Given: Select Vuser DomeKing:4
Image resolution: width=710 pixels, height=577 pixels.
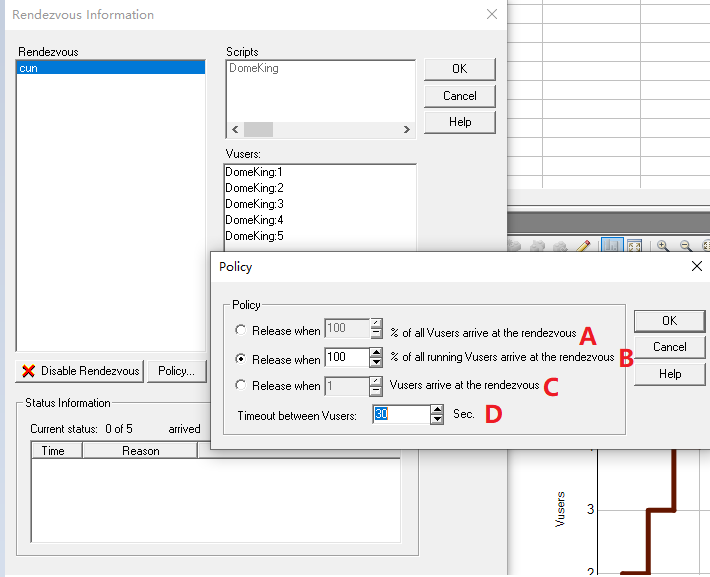Looking at the screenshot, I should point(254,220).
